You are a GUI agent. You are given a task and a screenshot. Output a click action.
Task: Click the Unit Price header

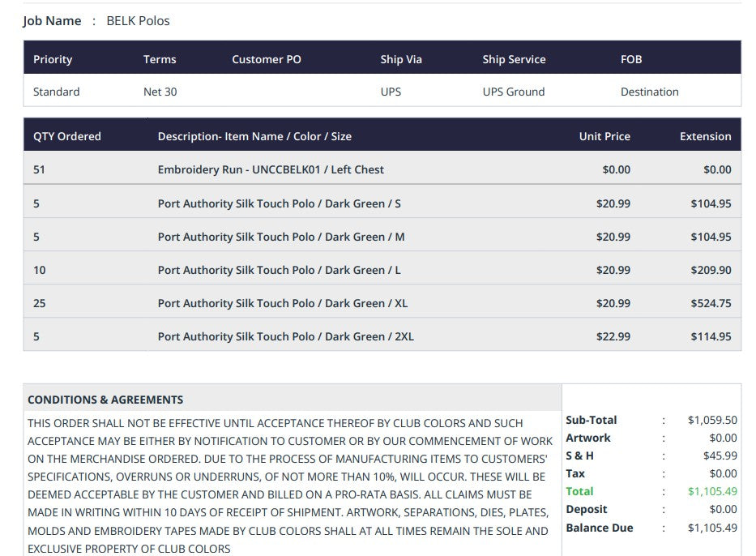pos(604,136)
